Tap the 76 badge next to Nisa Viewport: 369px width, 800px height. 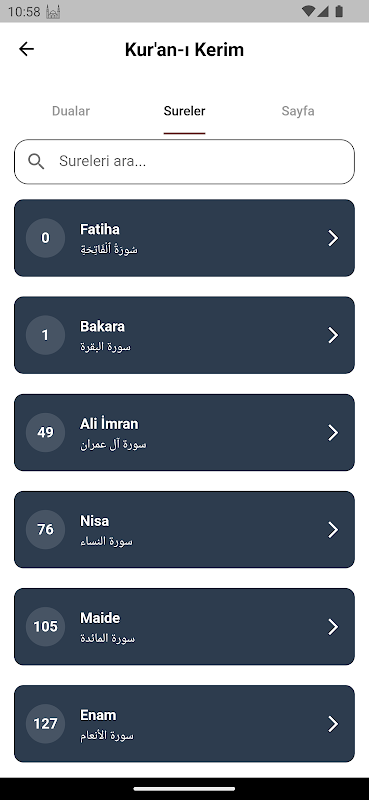45,530
